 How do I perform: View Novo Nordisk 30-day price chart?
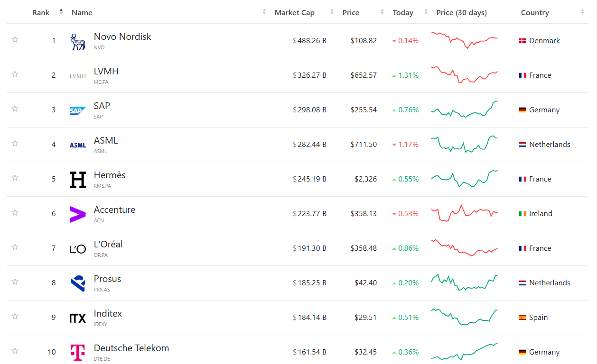point(464,40)
